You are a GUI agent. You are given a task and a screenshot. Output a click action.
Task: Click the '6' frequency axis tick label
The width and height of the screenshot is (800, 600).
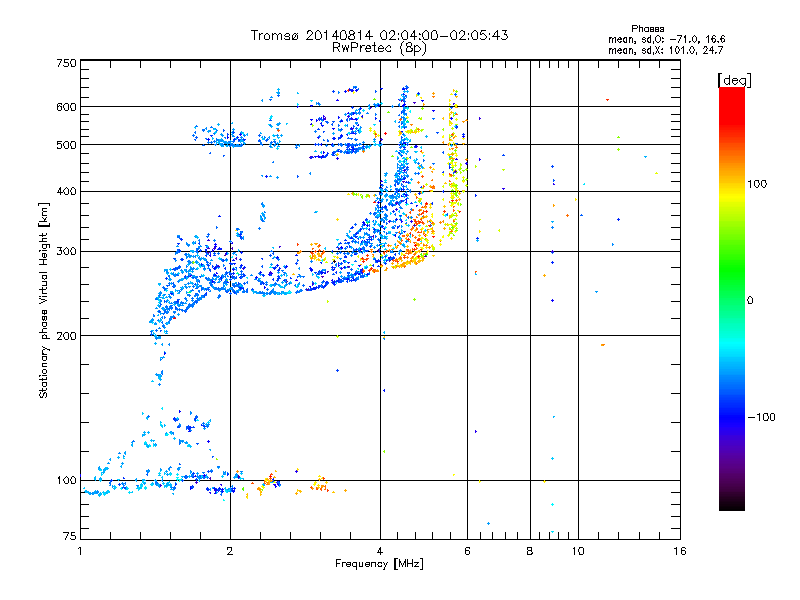point(467,551)
